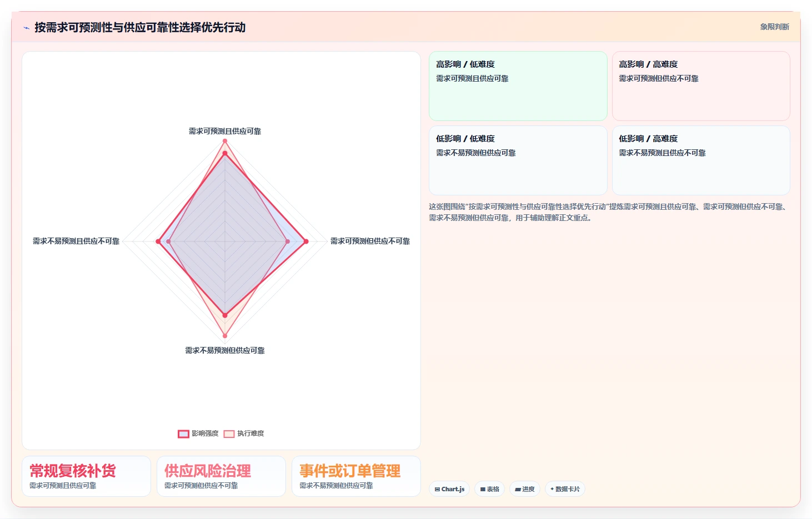Click radar axis label 需求不易预测但供应可靠
812x519 pixels.
(x=225, y=351)
